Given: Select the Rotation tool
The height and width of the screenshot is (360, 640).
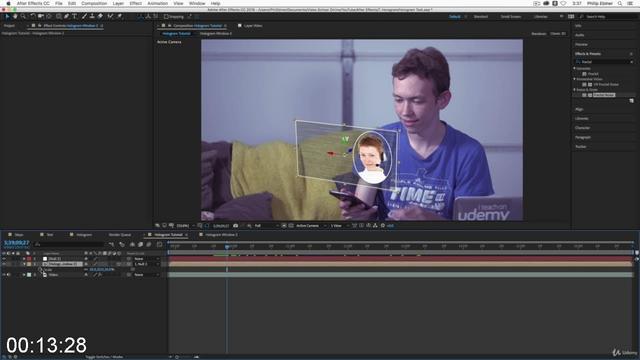Looking at the screenshot, I should [33, 16].
